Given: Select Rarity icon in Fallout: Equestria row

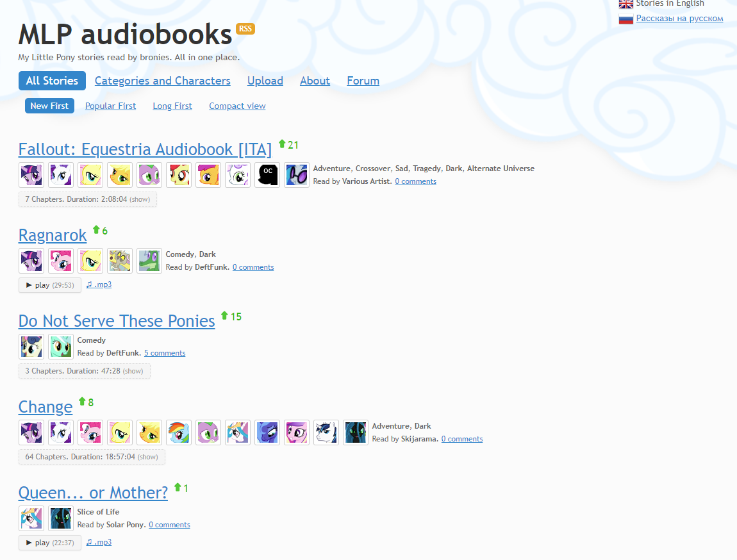Looking at the screenshot, I should [61, 175].
